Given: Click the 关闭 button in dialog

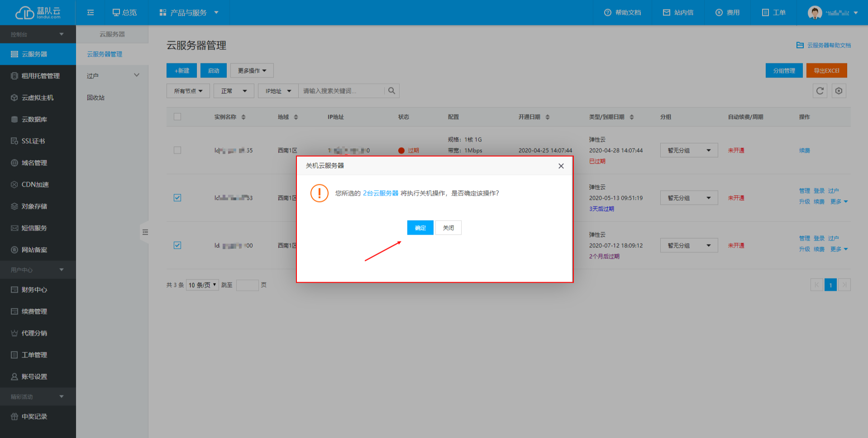Looking at the screenshot, I should click(x=448, y=228).
